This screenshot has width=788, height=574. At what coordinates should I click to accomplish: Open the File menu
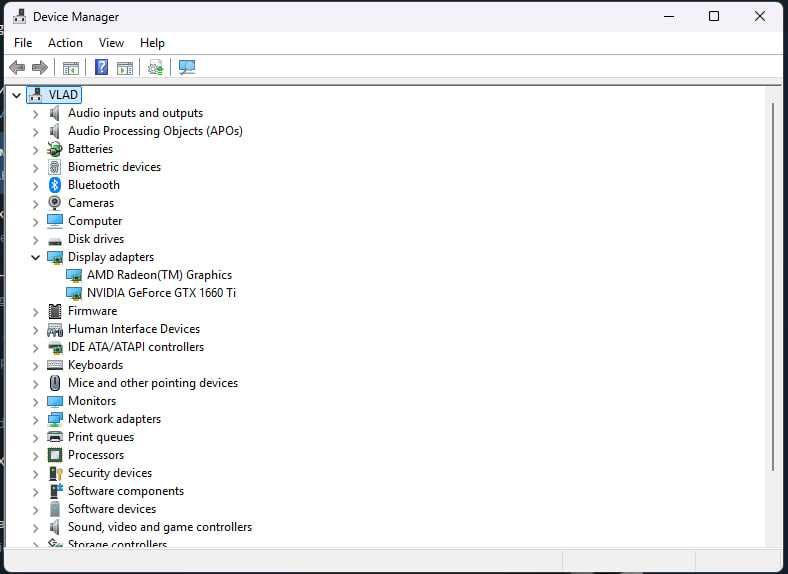pyautogui.click(x=23, y=43)
